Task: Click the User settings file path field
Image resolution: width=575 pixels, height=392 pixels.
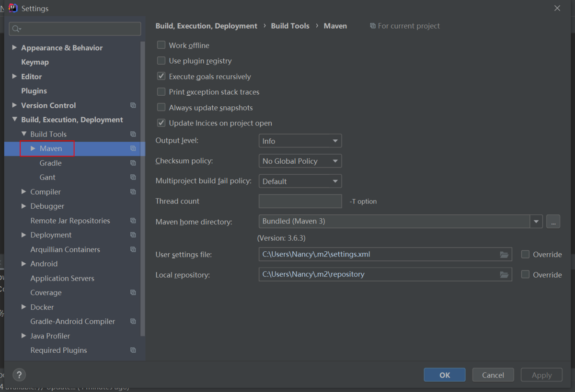Action: coord(385,255)
